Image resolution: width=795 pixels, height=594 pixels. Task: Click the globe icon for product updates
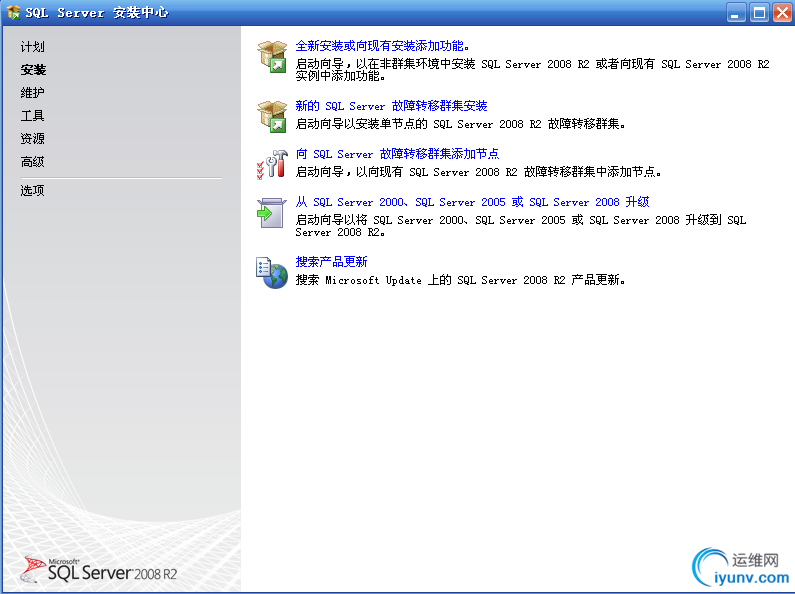pyautogui.click(x=272, y=273)
